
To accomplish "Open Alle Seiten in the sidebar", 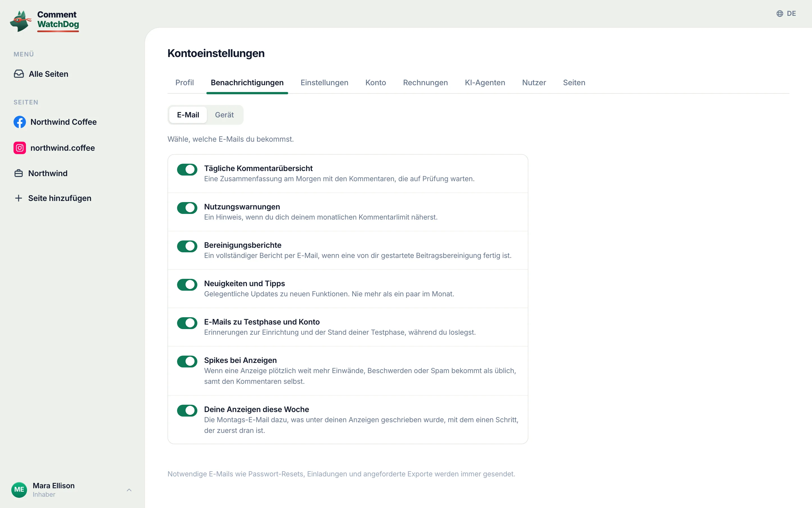I will (41, 74).
